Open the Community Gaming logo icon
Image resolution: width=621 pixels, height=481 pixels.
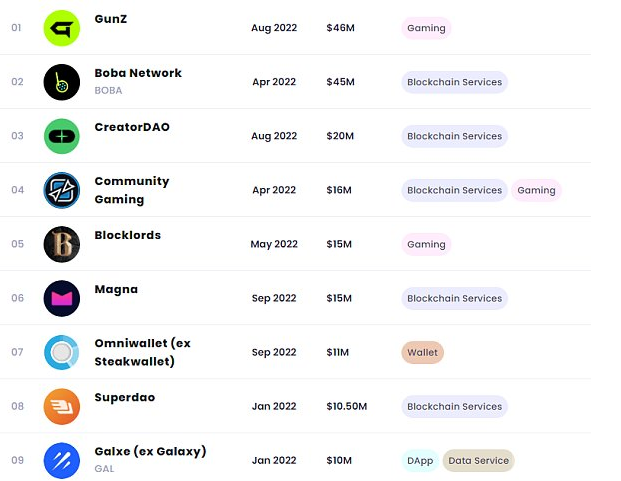tap(61, 190)
